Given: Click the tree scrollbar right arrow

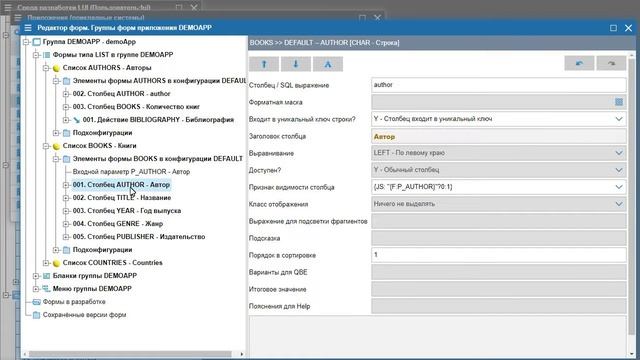Looking at the screenshot, I should click(x=242, y=354).
